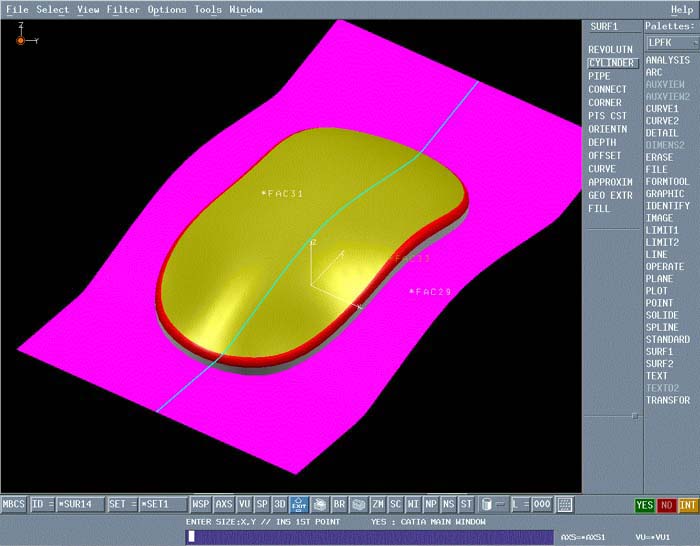Open the SET selector next to SET1
Viewport: 700px width, 546px height.
[123, 505]
